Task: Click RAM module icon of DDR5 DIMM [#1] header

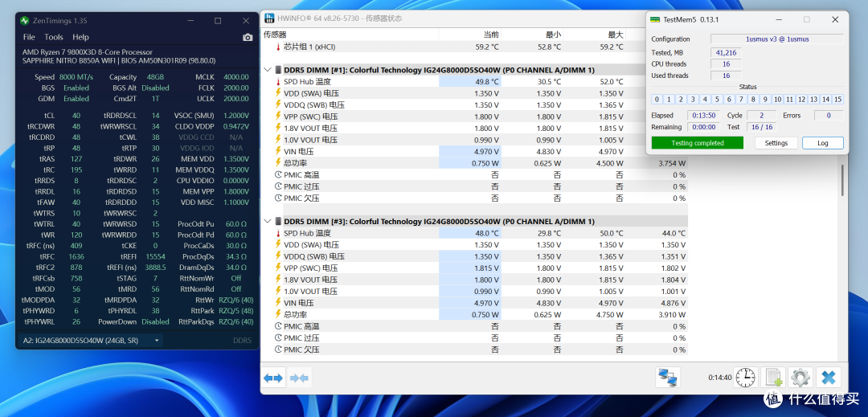Action: 278,70
